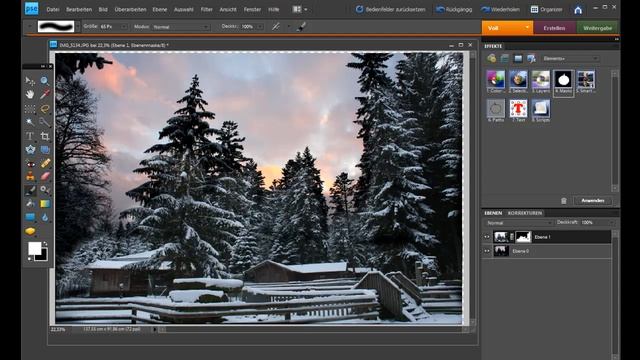Open the Bearbeiten menu
Image resolution: width=640 pixels, height=360 pixels.
(x=79, y=9)
